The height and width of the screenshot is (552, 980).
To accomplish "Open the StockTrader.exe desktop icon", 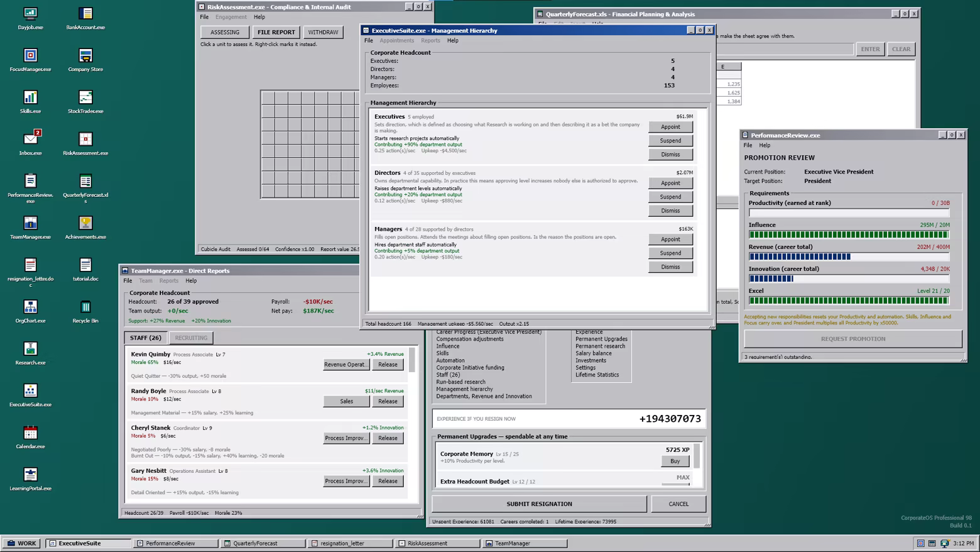I will (x=85, y=102).
